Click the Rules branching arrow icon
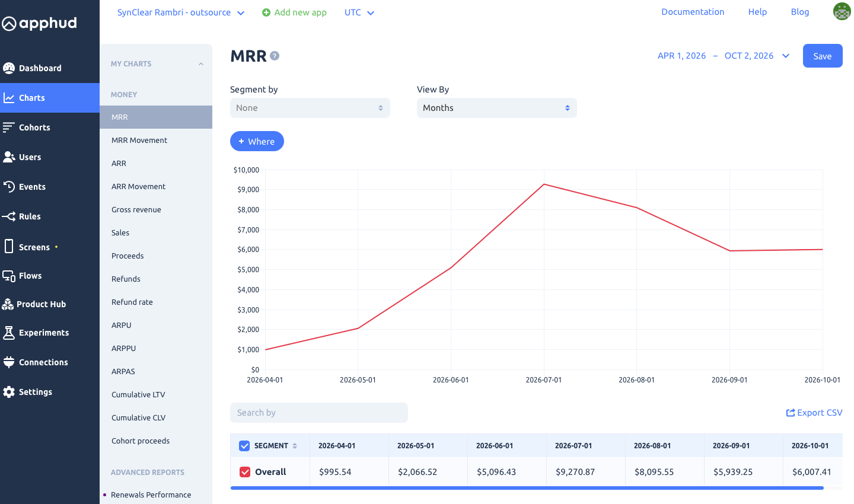This screenshot has width=854, height=504. (x=9, y=216)
